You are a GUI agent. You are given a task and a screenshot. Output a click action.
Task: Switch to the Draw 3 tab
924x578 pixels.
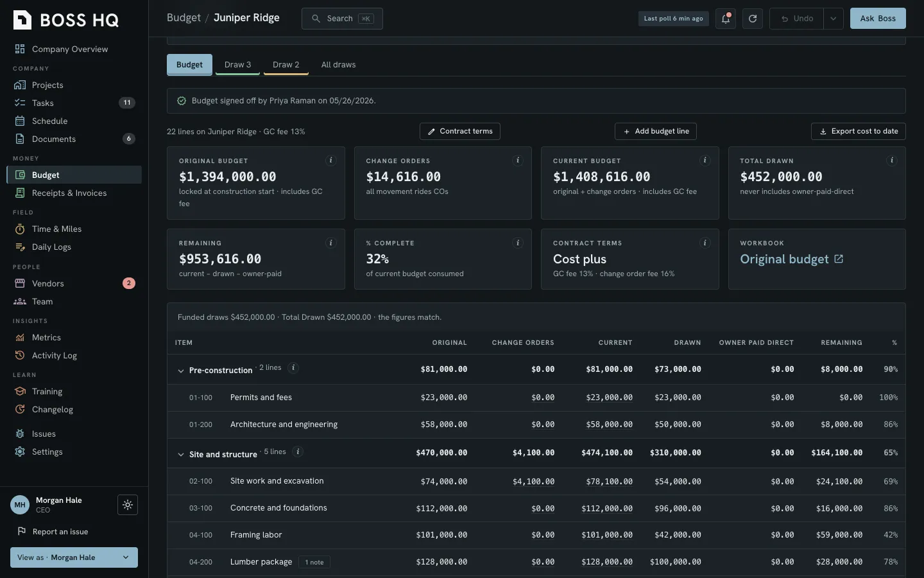tap(237, 65)
